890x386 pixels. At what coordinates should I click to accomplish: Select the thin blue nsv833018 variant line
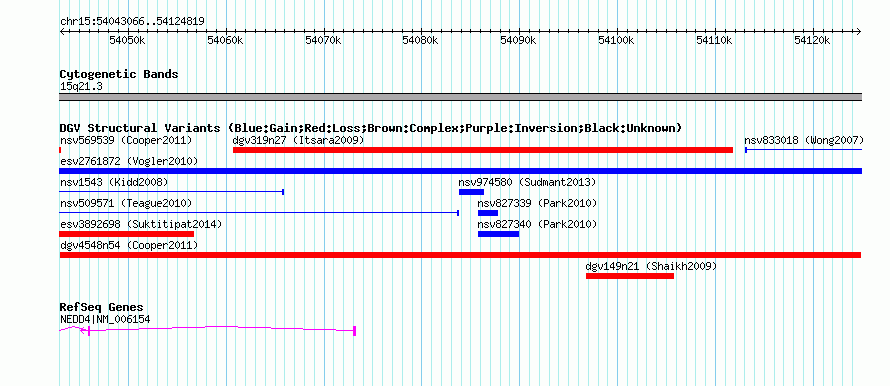tap(803, 150)
